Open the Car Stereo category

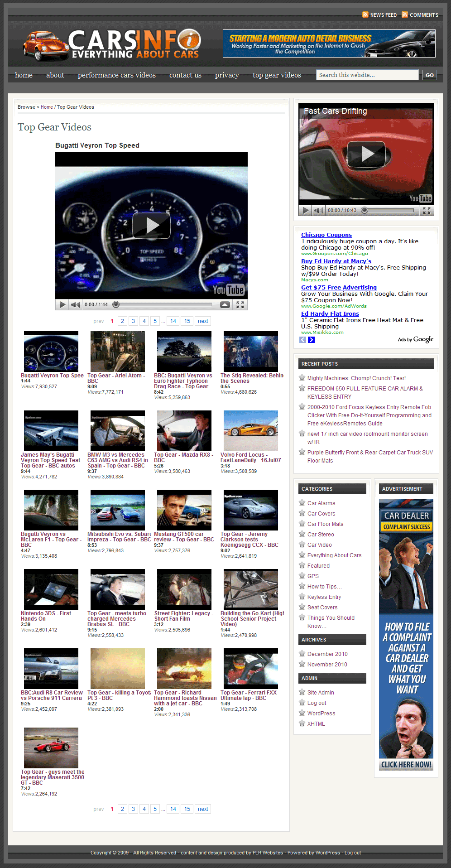(x=321, y=535)
